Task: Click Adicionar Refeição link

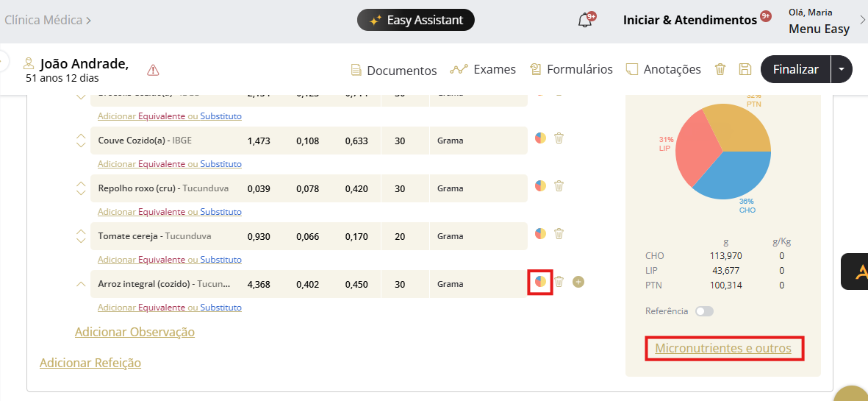Action: click(x=90, y=363)
